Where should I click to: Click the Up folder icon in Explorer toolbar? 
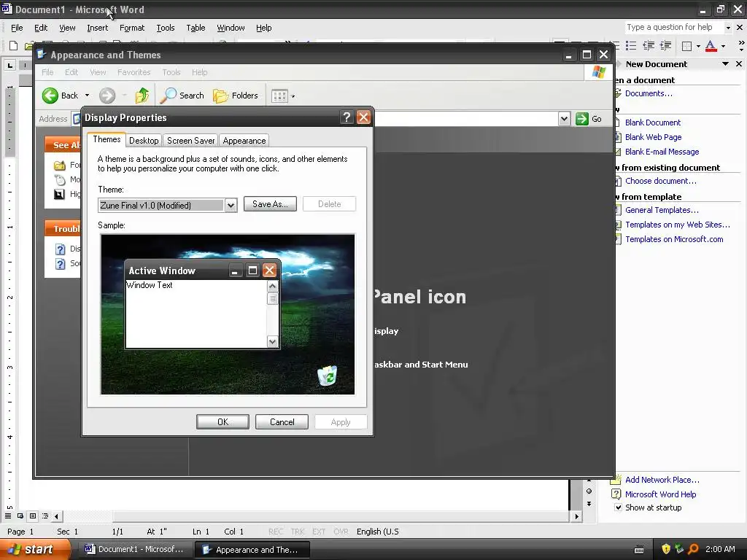(142, 96)
